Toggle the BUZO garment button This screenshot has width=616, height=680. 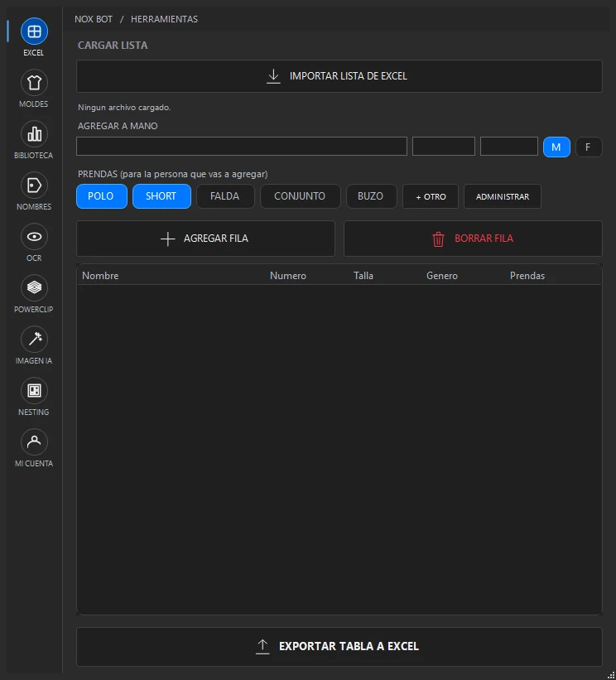pyautogui.click(x=371, y=196)
